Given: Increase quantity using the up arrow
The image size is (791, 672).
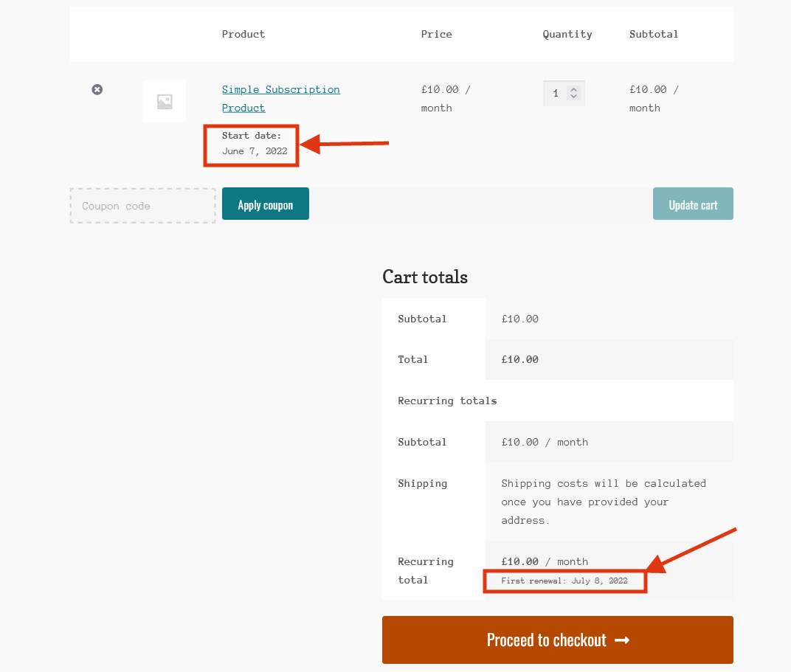Looking at the screenshot, I should pyautogui.click(x=573, y=89).
